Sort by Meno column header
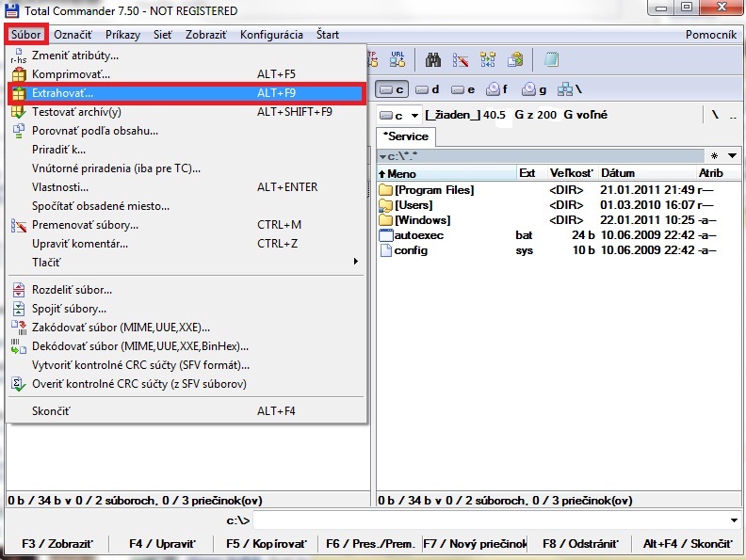 click(x=446, y=173)
